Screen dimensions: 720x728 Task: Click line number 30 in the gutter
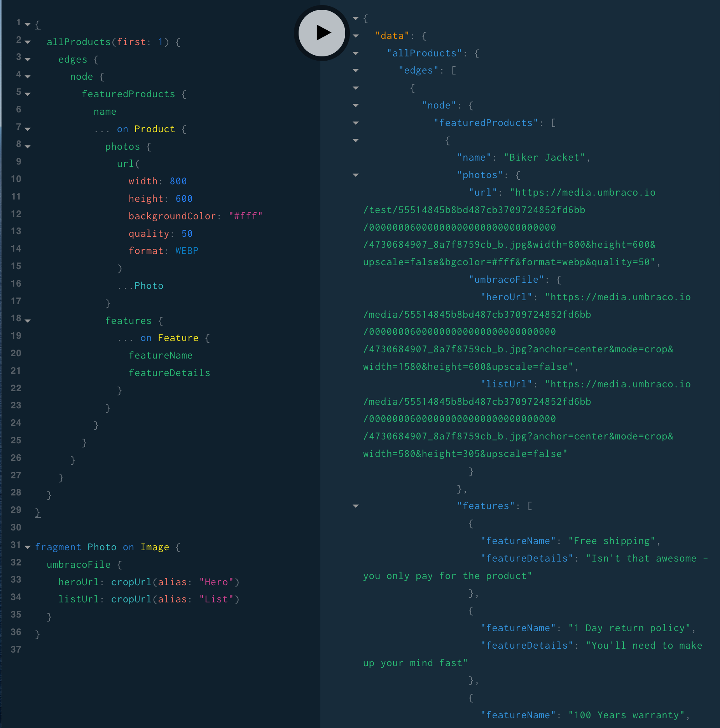(16, 527)
